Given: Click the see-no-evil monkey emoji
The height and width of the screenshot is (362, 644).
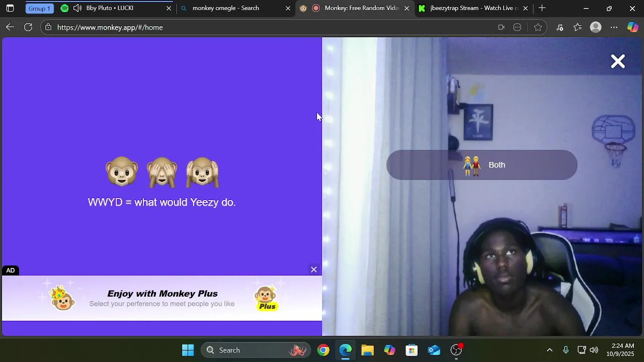Looking at the screenshot, I should click(x=162, y=172).
